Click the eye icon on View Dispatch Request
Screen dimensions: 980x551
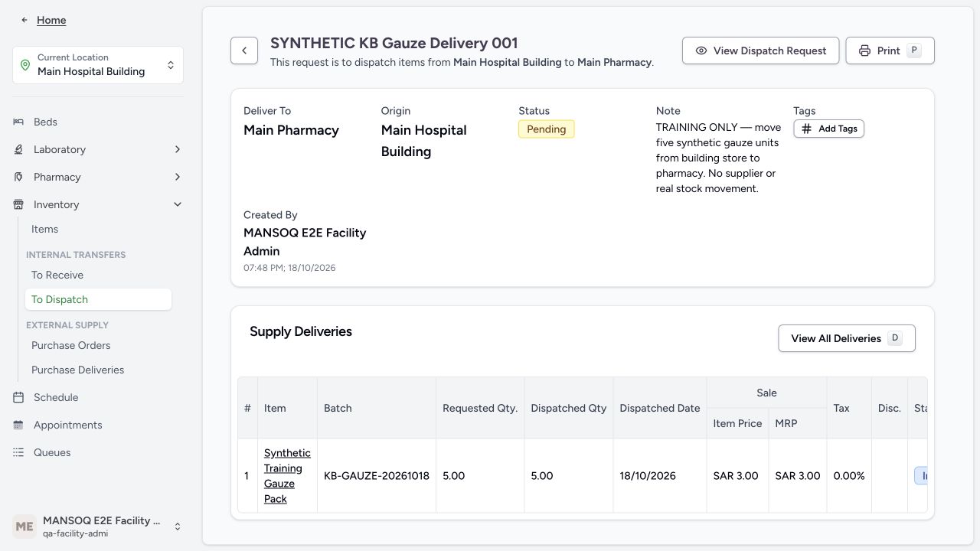[701, 51]
